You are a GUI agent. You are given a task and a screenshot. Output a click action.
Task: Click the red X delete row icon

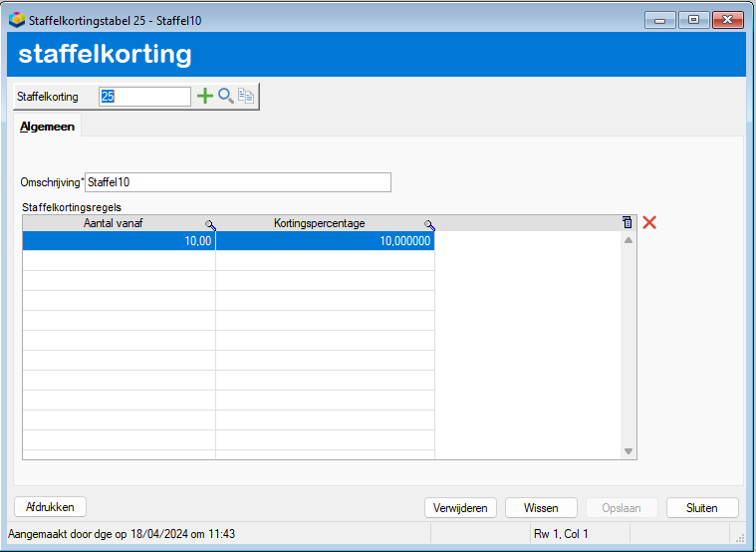click(x=649, y=222)
